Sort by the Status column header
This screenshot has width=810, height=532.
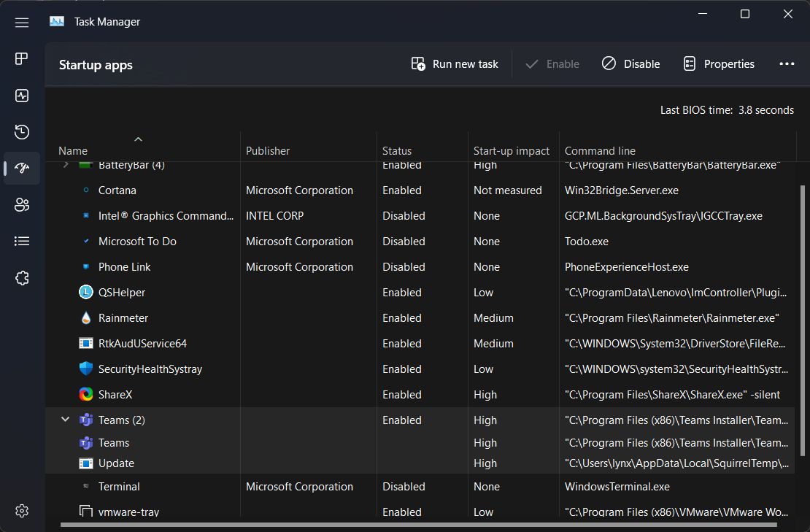(x=397, y=151)
